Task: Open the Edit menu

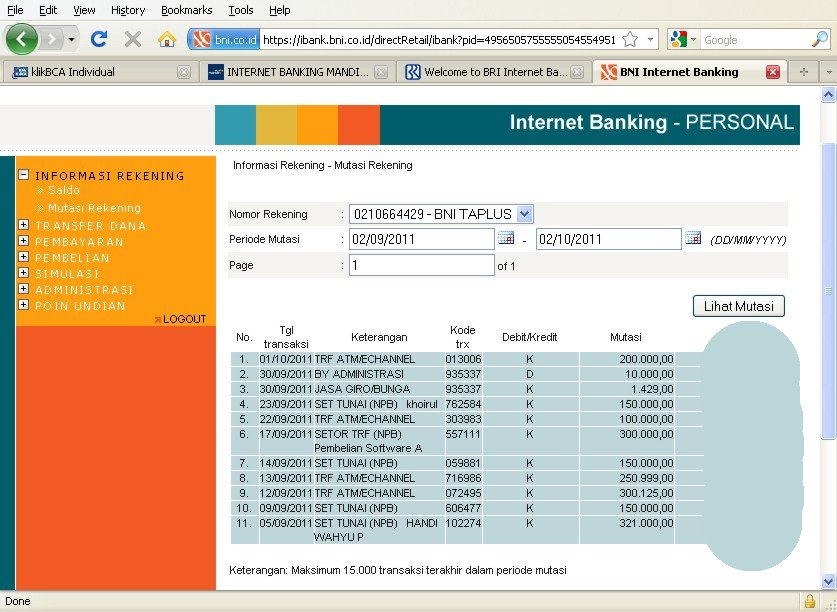Action: [x=48, y=10]
